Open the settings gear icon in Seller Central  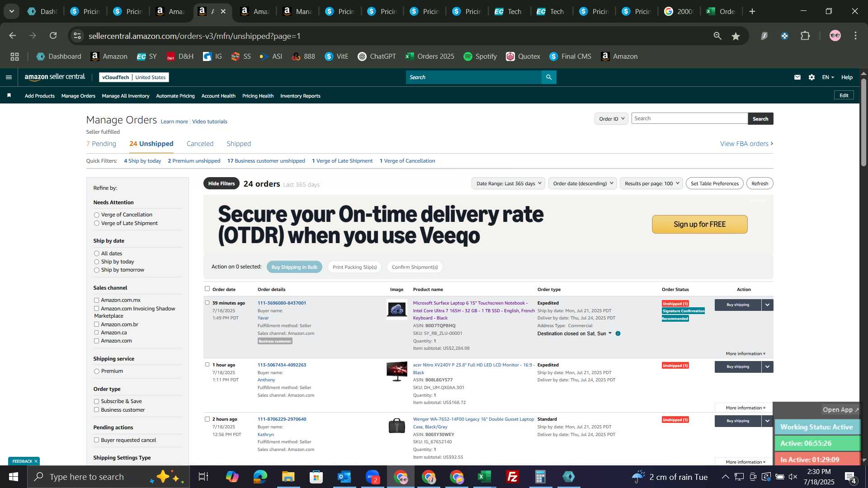click(x=812, y=77)
